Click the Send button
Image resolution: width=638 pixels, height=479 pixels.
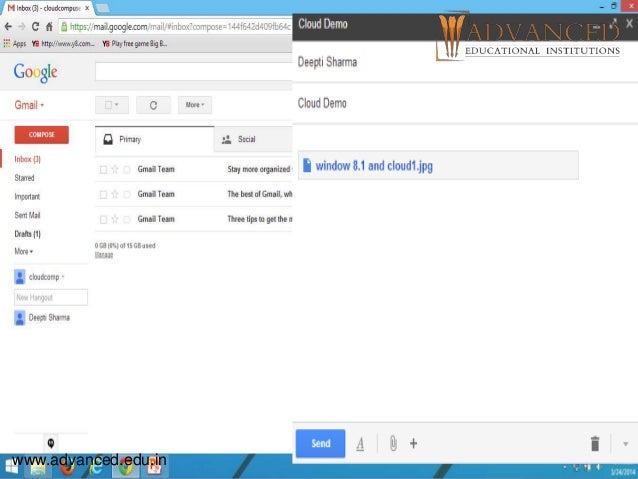pyautogui.click(x=321, y=443)
